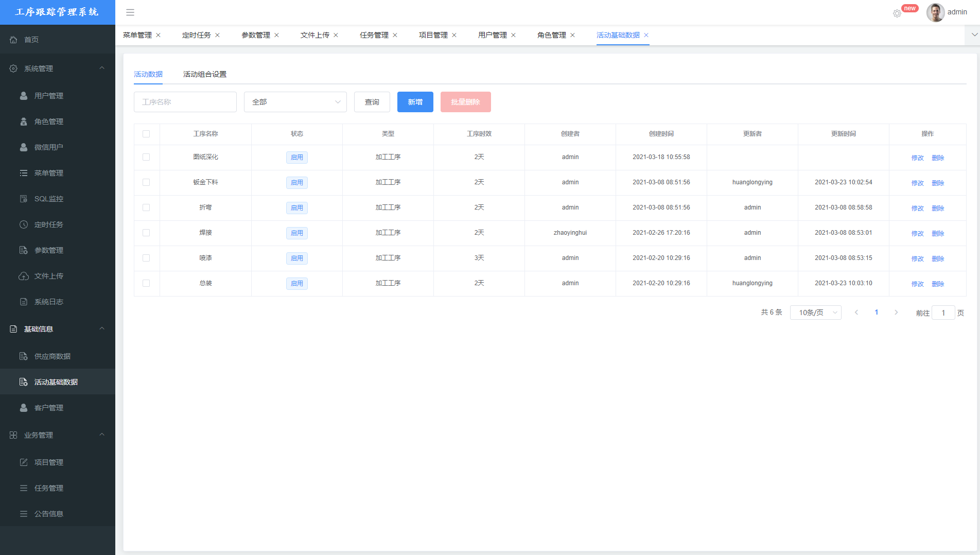Close the 活动基础数据 tab

[x=646, y=35]
